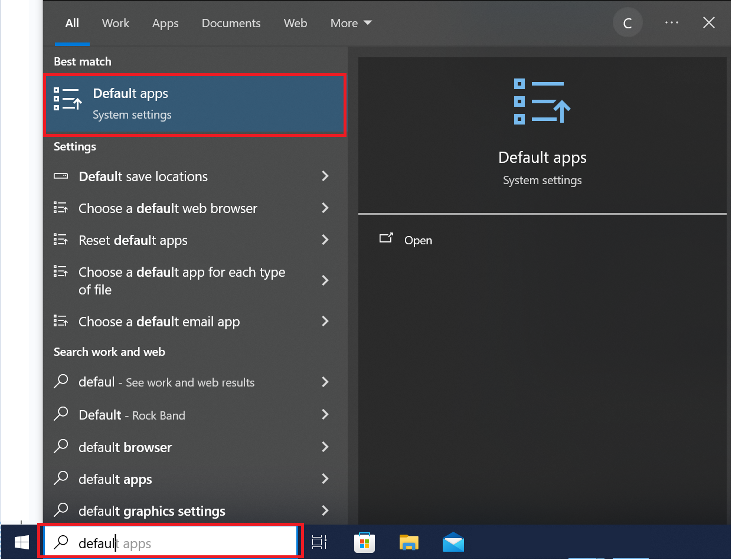Switch to the Web tab
Image resolution: width=732 pixels, height=560 pixels.
295,23
